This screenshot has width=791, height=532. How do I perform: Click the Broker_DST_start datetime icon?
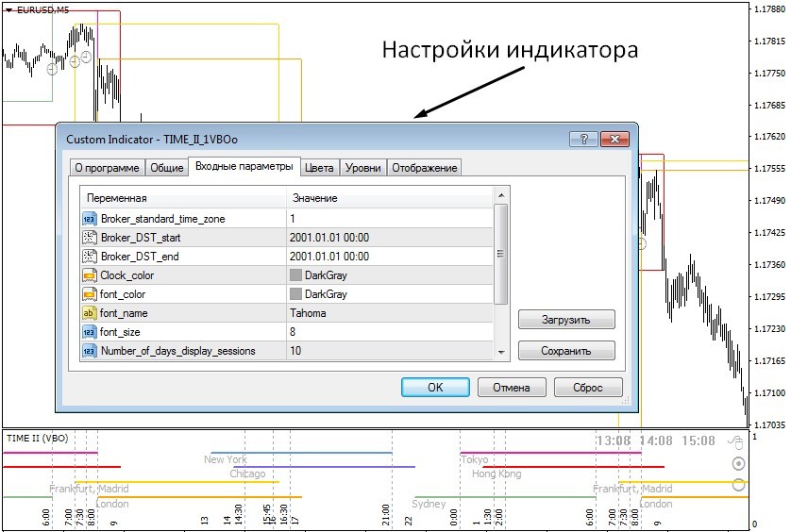pos(89,238)
